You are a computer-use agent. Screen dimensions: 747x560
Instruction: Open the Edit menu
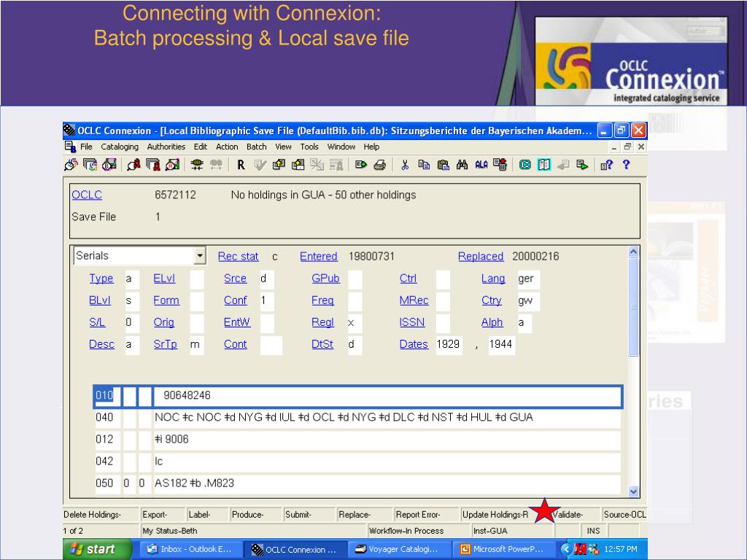pyautogui.click(x=200, y=147)
